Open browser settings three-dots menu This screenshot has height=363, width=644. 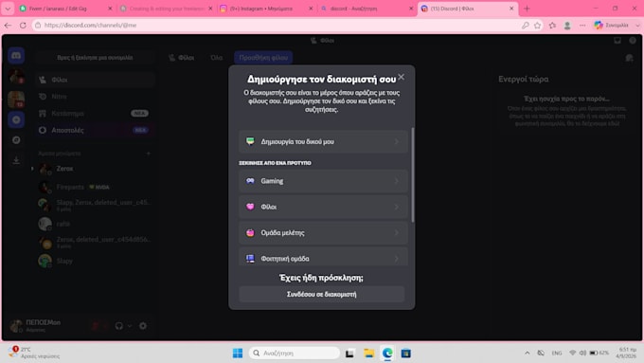click(582, 25)
